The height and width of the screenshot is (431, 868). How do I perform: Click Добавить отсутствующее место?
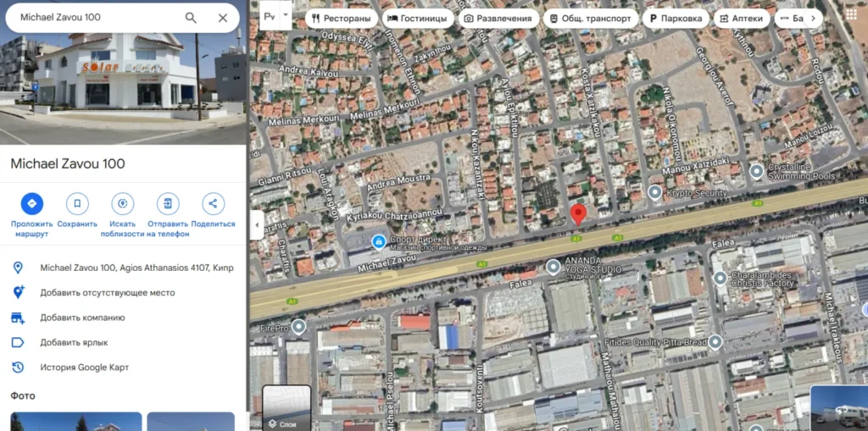point(108,293)
